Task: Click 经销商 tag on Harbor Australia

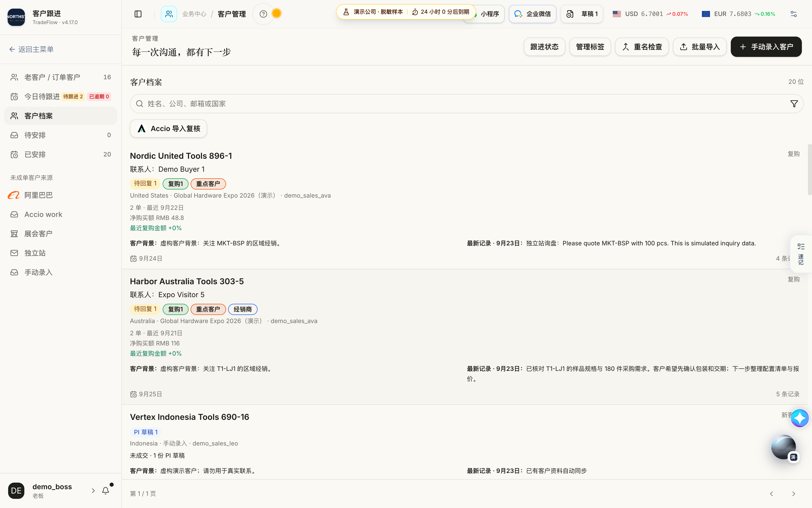Action: click(243, 309)
